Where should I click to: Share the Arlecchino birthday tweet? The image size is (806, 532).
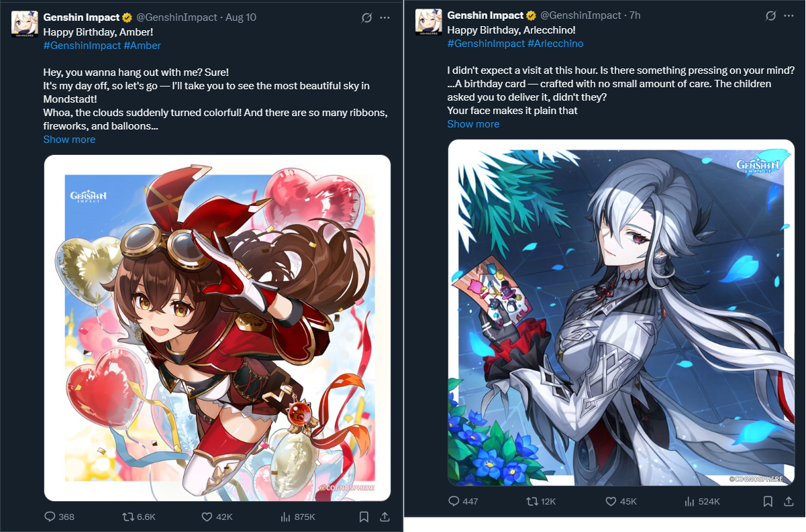click(x=789, y=501)
